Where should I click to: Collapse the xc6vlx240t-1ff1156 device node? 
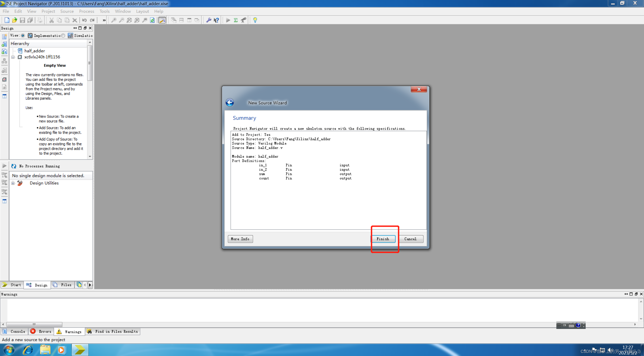click(13, 57)
